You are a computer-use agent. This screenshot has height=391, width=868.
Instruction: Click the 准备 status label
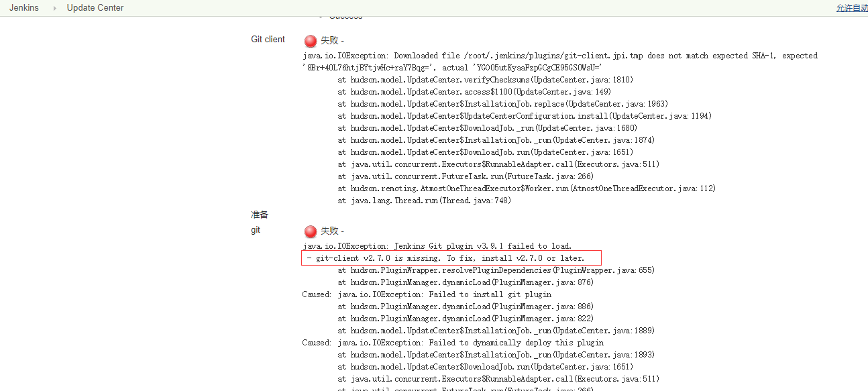(x=260, y=215)
